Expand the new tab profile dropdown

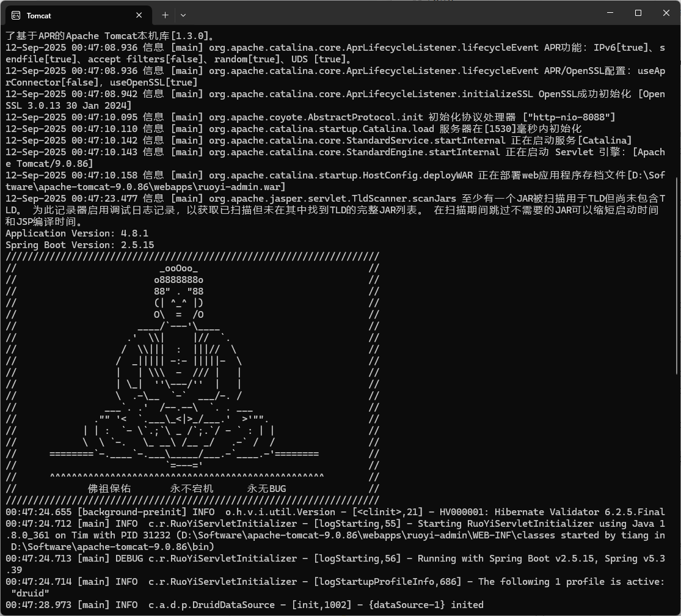[183, 15]
